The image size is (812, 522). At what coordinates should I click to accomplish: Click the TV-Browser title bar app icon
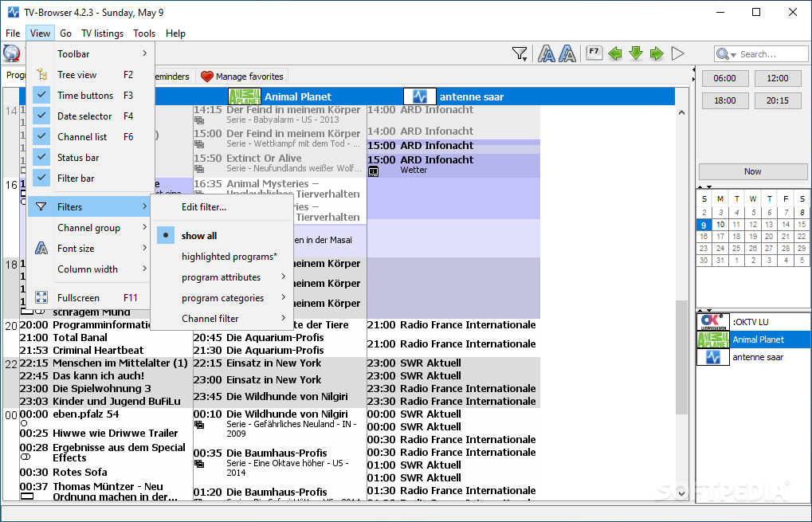click(x=13, y=12)
